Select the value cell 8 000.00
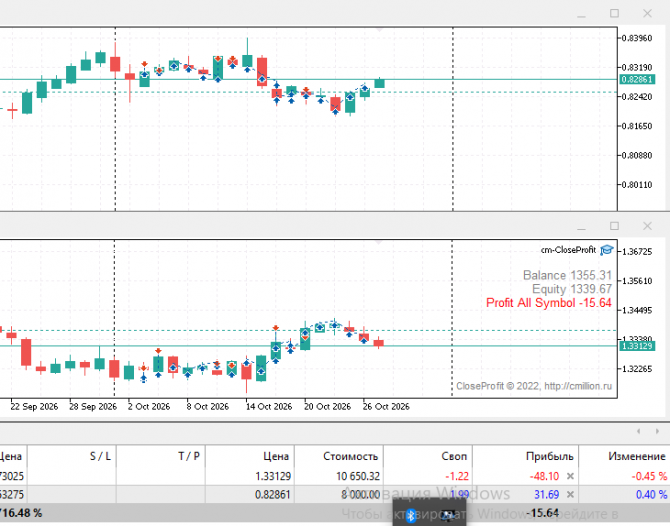 (360, 494)
